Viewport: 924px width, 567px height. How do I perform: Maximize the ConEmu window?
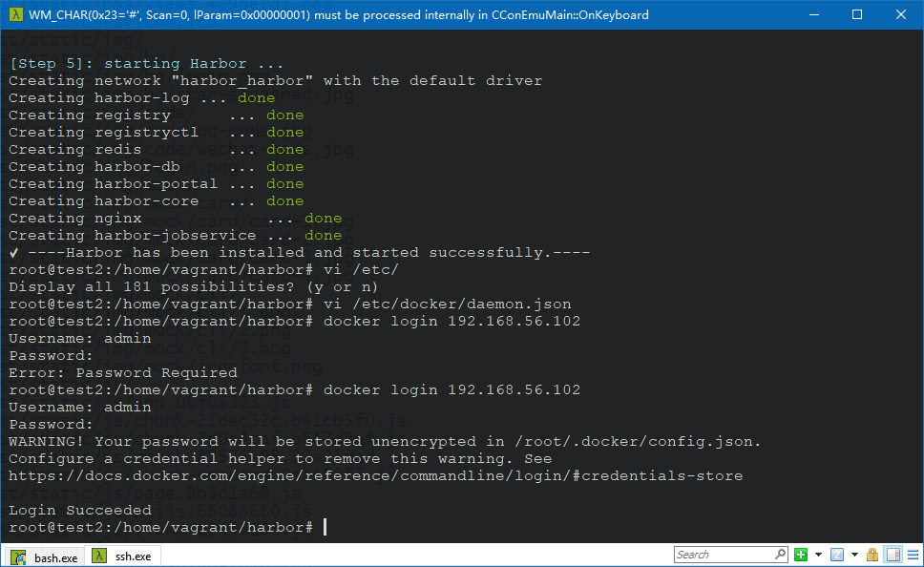[x=857, y=14]
